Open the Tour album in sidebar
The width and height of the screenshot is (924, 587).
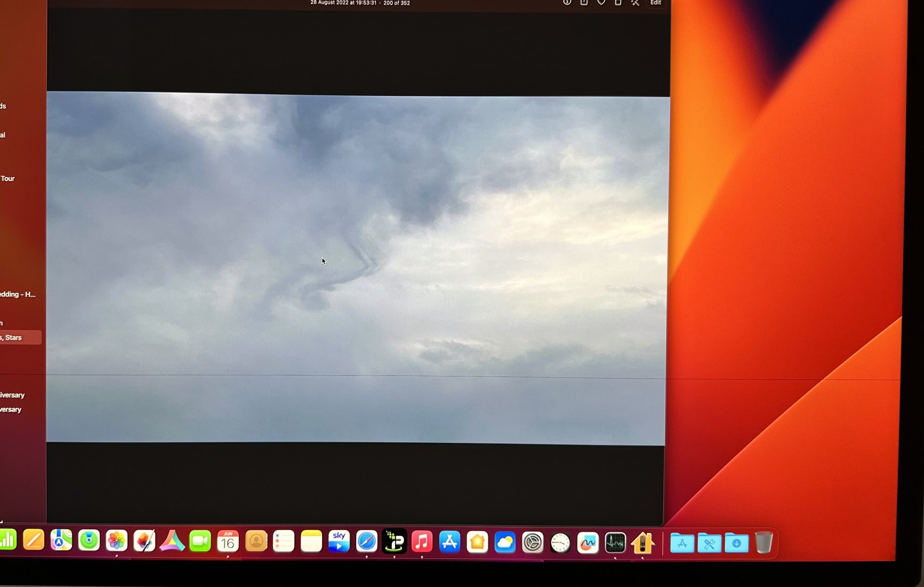[x=8, y=178]
